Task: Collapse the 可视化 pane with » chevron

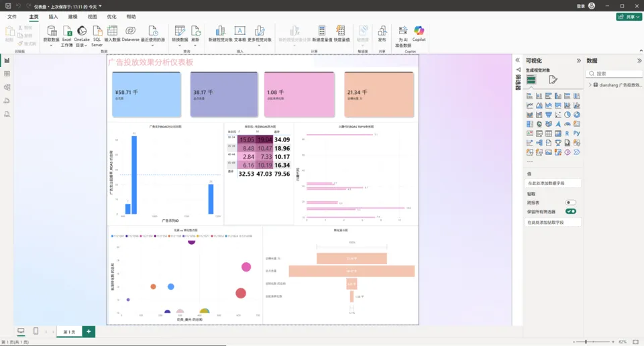Action: pyautogui.click(x=579, y=61)
